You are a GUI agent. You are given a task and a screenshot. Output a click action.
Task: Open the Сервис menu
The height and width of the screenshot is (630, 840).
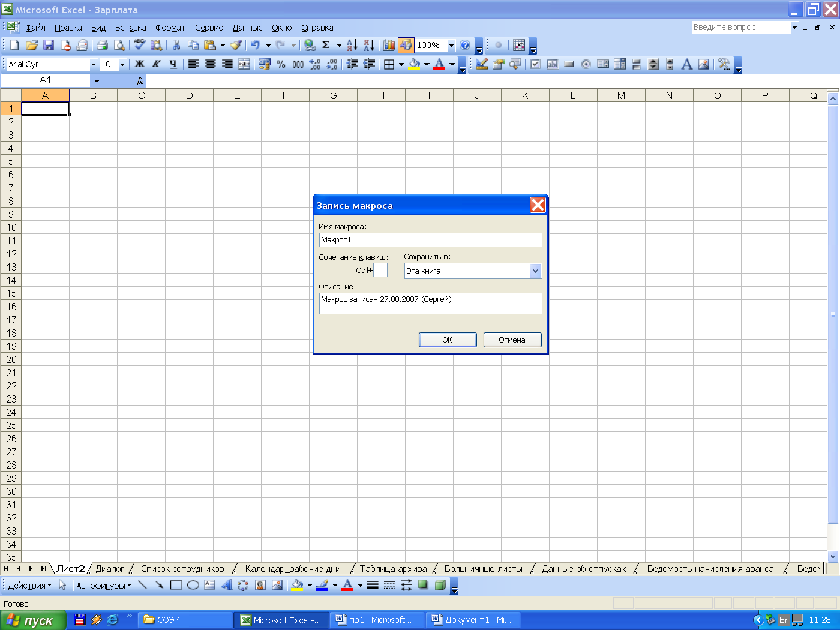coord(209,28)
